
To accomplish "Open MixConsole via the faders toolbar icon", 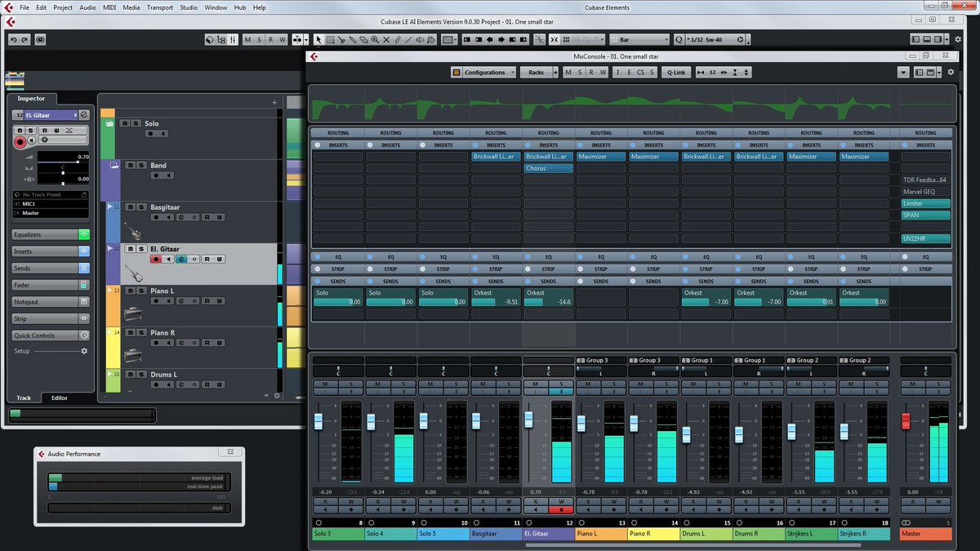I will pyautogui.click(x=233, y=39).
